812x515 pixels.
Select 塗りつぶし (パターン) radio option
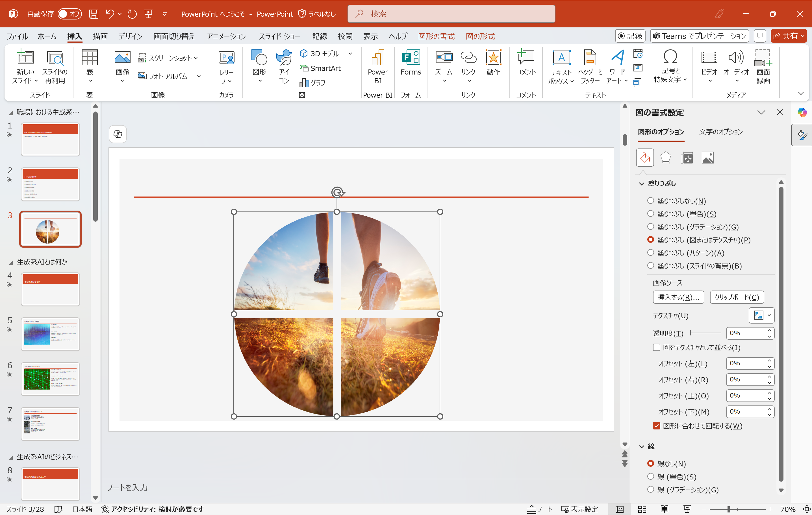pyautogui.click(x=651, y=253)
